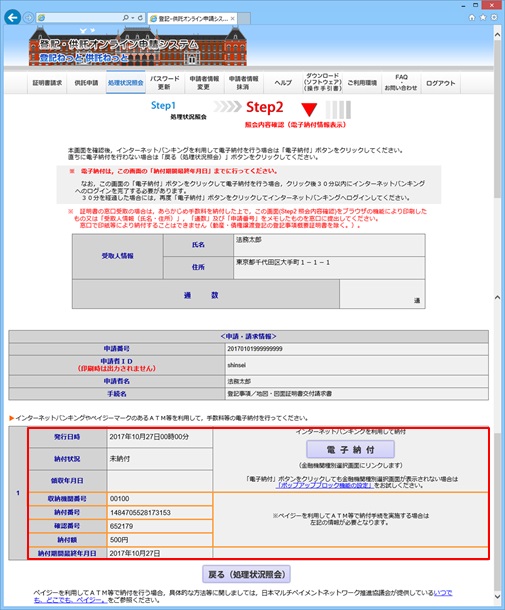This screenshot has height=610, width=505.
Task: Click the 申請者ID value shinsei
Action: click(x=237, y=365)
